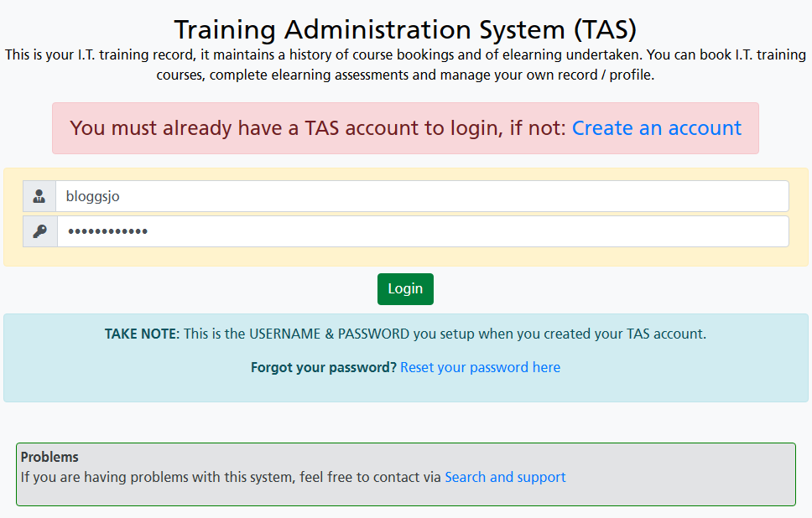
Task: Click the 'Forgot your password?' text
Action: 324,367
